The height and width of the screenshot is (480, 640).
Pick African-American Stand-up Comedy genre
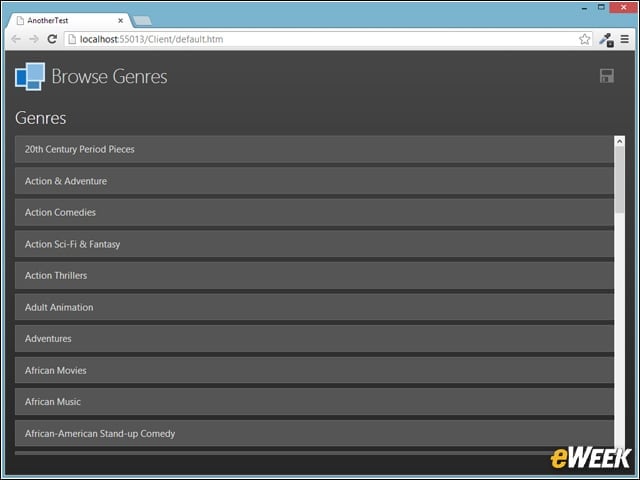314,433
